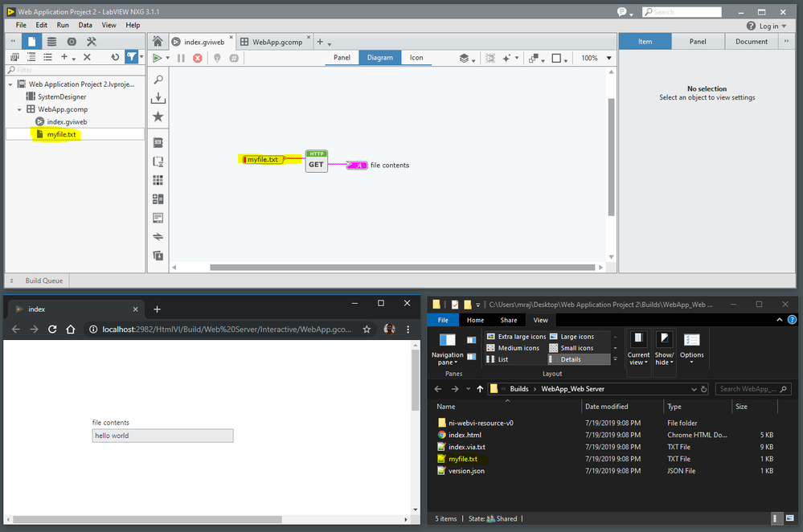
Task: Bookmark the page with star icon
Action: point(367,329)
